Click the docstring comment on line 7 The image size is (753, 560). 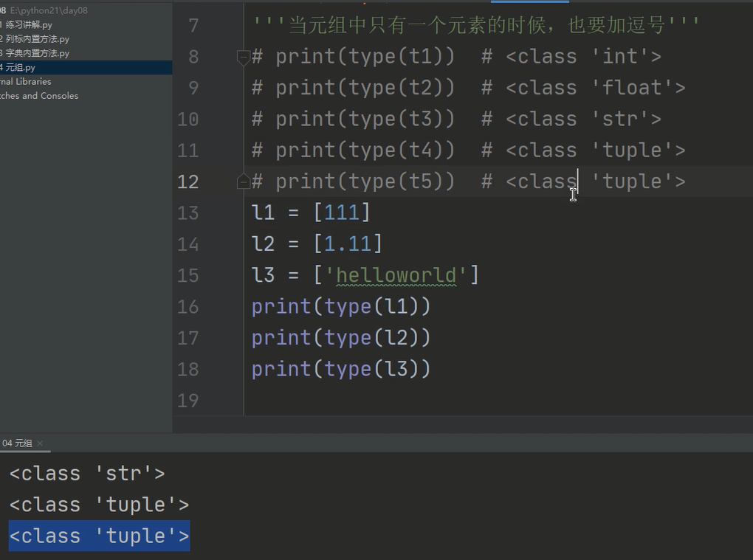coord(476,24)
